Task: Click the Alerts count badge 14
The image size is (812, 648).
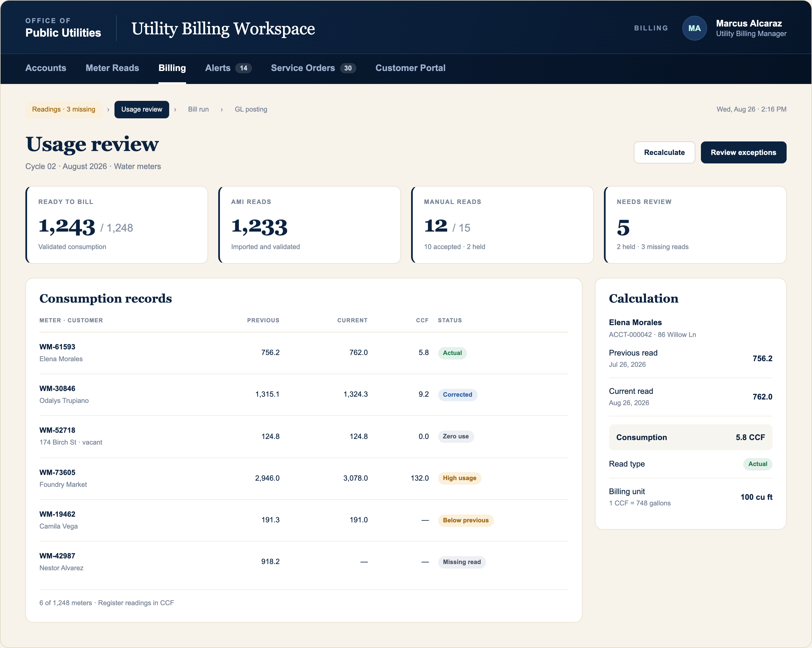Action: point(244,68)
